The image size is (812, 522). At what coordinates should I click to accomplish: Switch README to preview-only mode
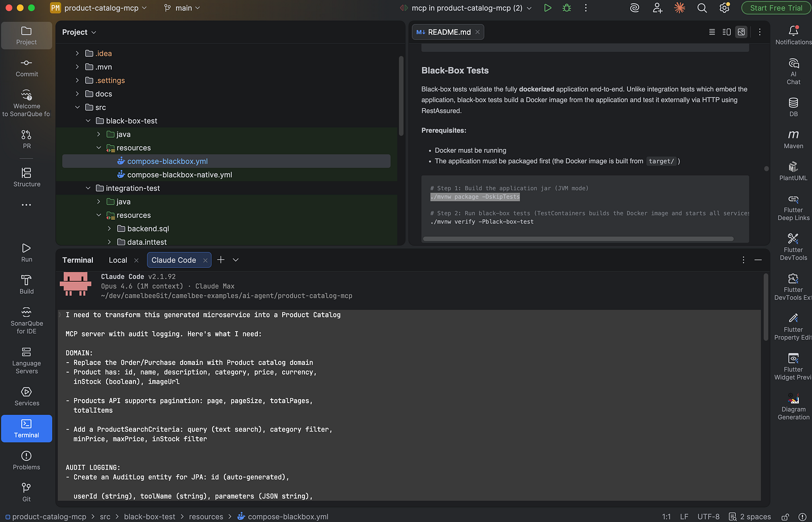[741, 32]
